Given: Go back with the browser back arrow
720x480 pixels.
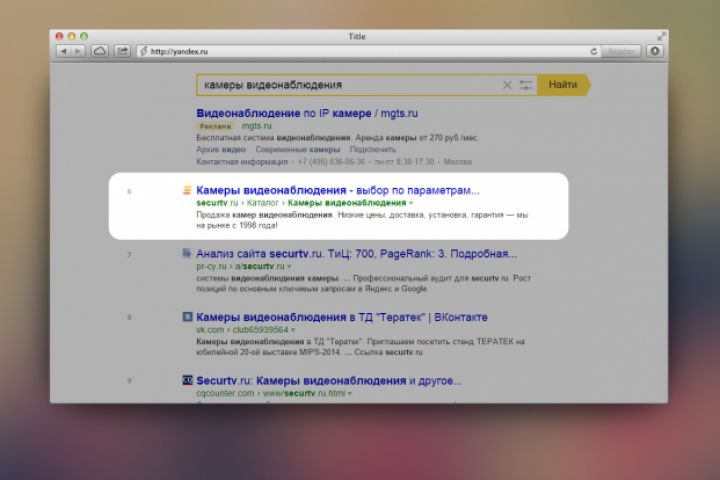Looking at the screenshot, I should coord(63,51).
